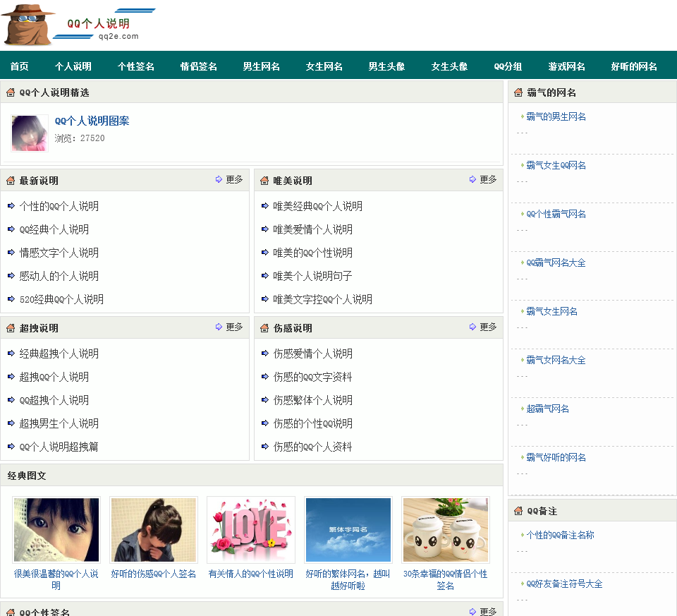
Task: Open the QQ个人说明图案 avatar thumbnail
Action: pyautogui.click(x=30, y=133)
